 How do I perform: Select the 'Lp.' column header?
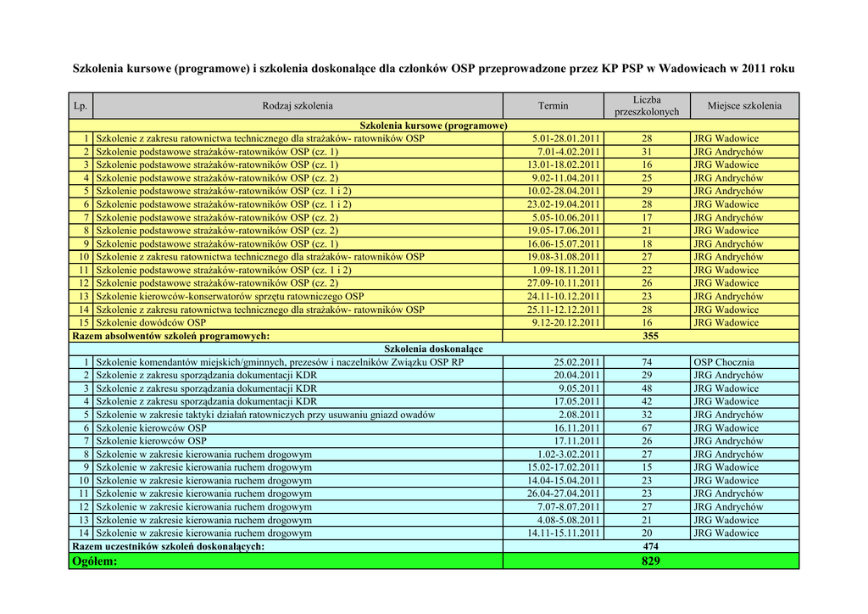point(81,106)
